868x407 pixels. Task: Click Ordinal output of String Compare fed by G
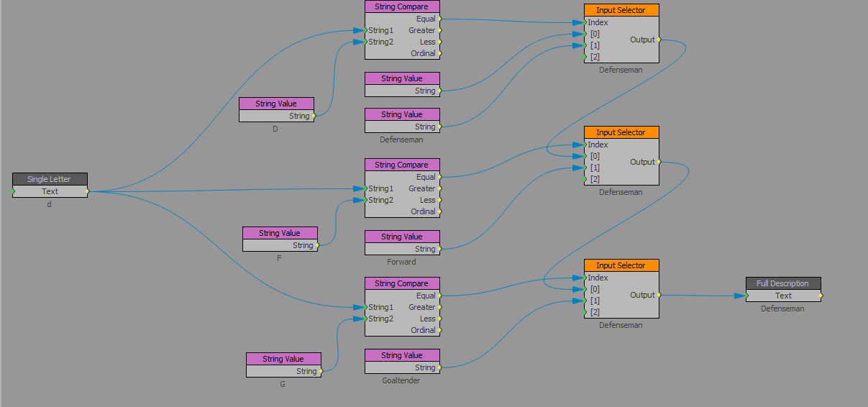pyautogui.click(x=440, y=330)
